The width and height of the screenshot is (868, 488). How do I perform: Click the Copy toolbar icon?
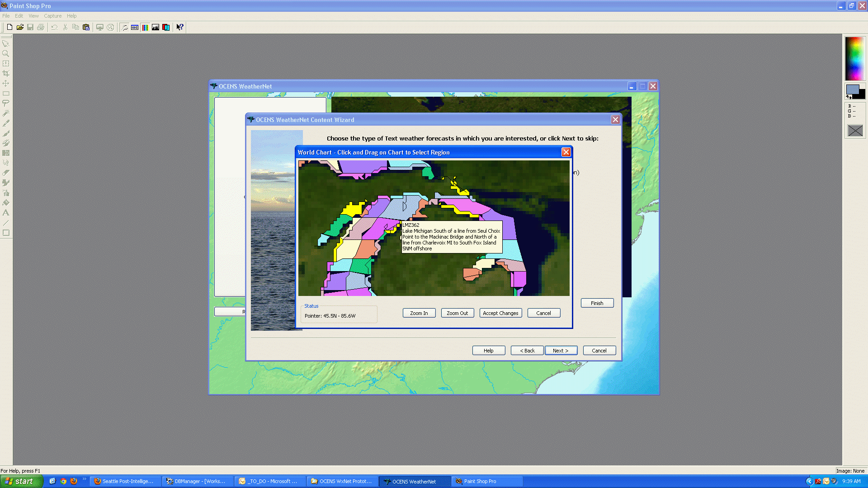[x=75, y=27]
